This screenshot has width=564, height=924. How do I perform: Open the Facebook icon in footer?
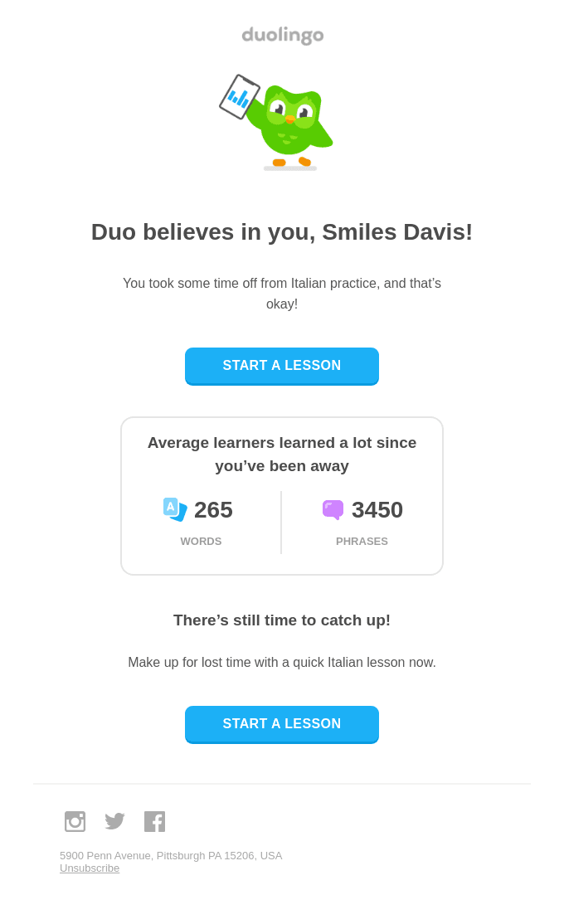(x=154, y=821)
